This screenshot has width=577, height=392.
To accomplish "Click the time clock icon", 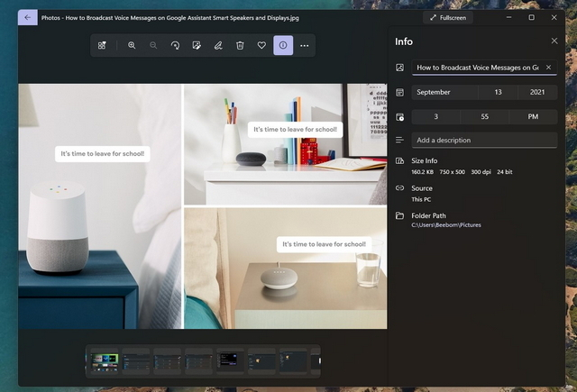I will point(399,117).
